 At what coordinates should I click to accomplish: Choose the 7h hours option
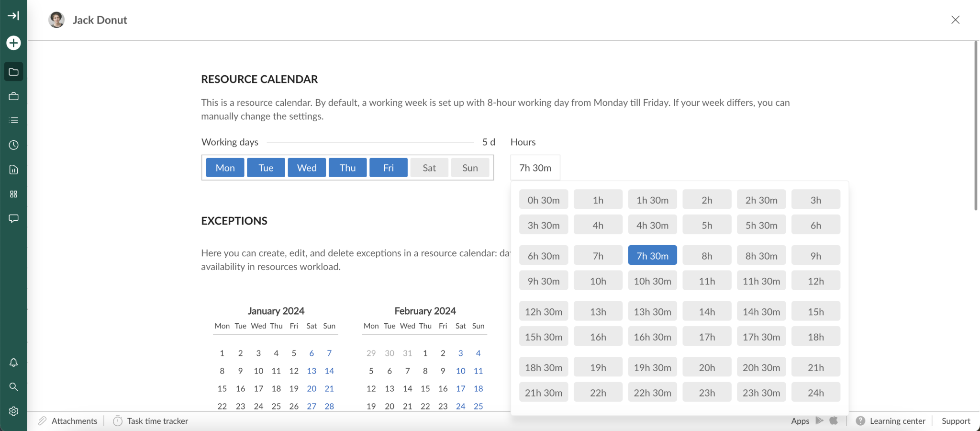pos(598,256)
